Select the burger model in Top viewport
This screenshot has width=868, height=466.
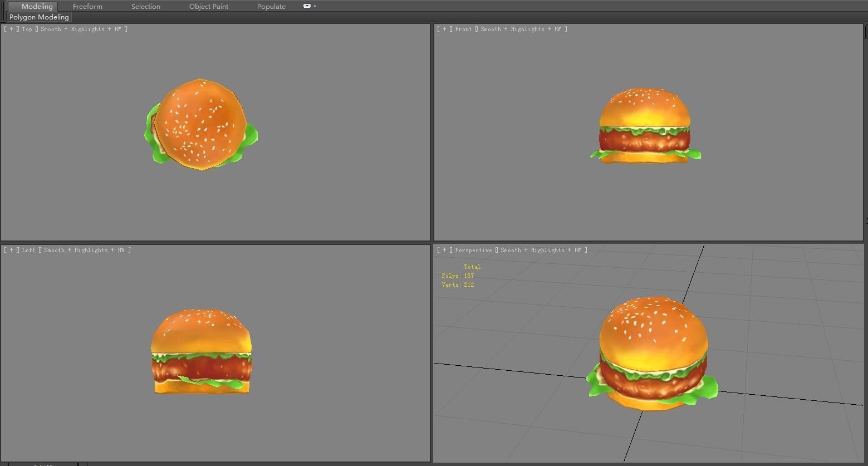click(201, 124)
